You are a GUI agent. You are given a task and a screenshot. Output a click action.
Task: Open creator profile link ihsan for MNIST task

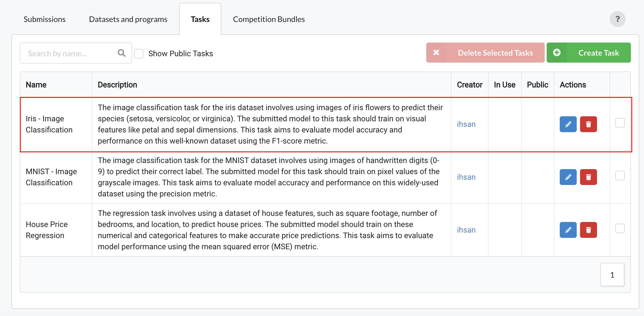click(x=466, y=177)
